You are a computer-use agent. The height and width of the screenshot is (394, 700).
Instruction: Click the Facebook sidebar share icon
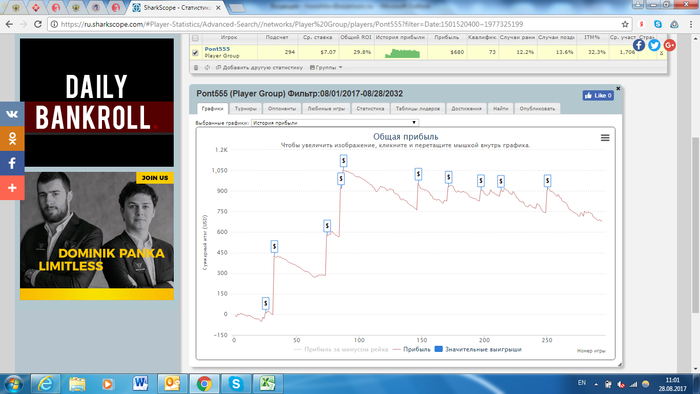[x=12, y=163]
